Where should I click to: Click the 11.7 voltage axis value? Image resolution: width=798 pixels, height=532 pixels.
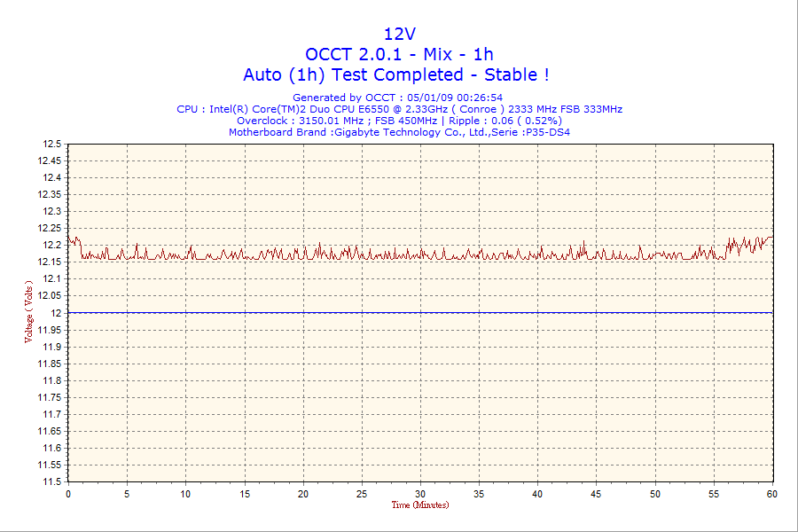point(52,414)
